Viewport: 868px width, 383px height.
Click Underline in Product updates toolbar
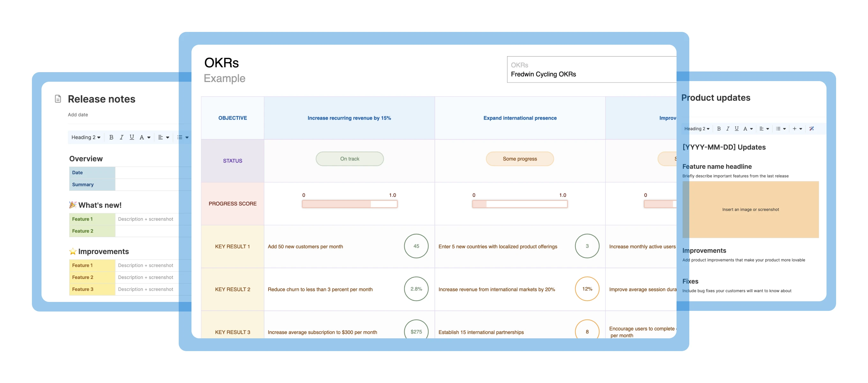click(737, 128)
